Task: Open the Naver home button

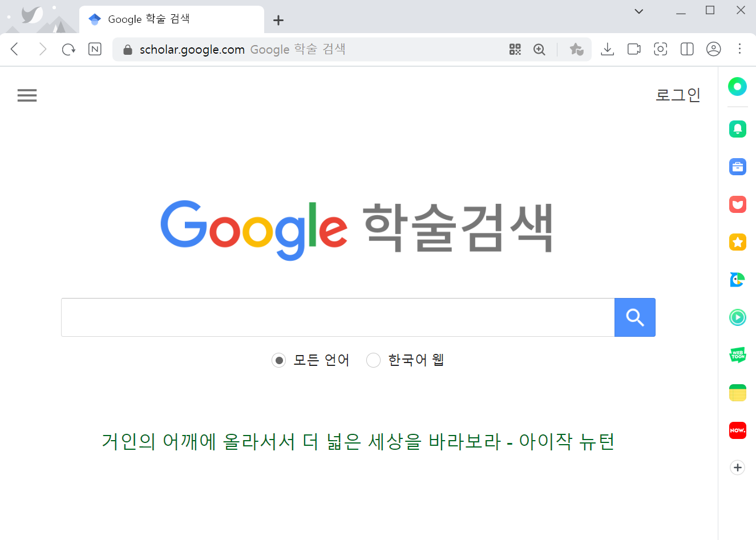Action: [95, 49]
